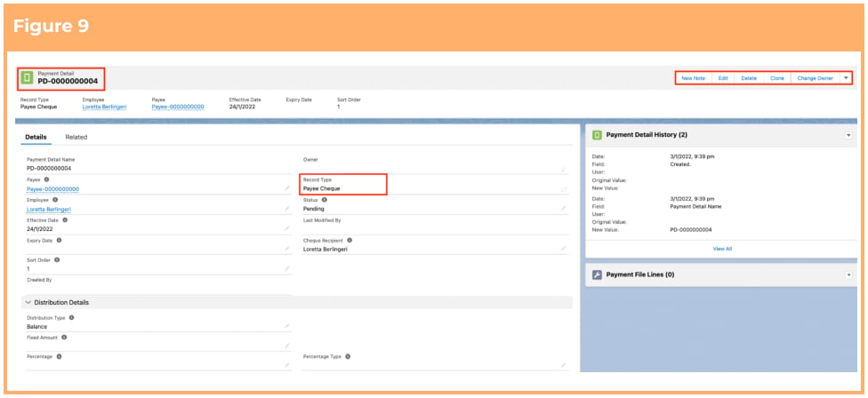Click the New Note button
Image resolution: width=868 pixels, height=398 pixels.
693,78
